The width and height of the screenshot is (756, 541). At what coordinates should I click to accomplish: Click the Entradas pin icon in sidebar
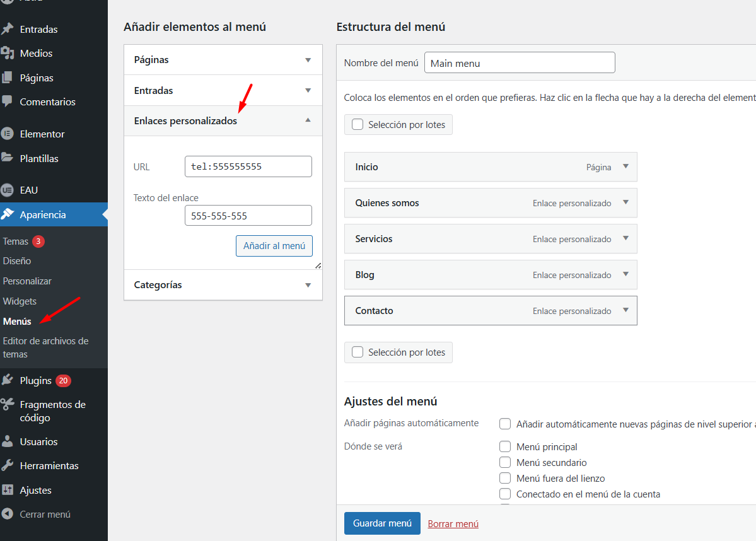8,29
